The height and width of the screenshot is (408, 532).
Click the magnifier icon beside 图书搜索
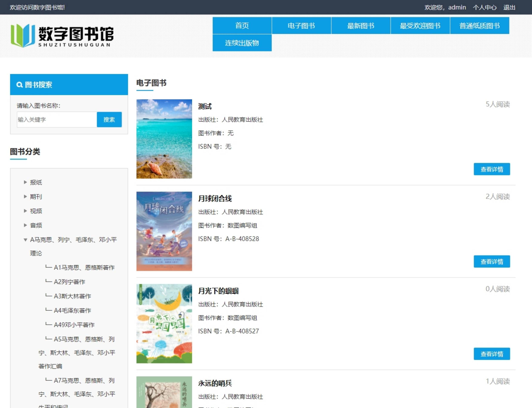(x=19, y=85)
